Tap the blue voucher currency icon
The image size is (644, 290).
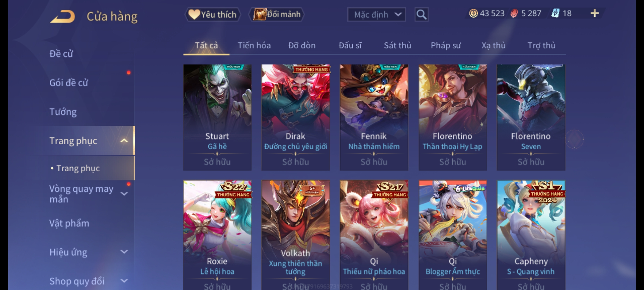tap(555, 13)
